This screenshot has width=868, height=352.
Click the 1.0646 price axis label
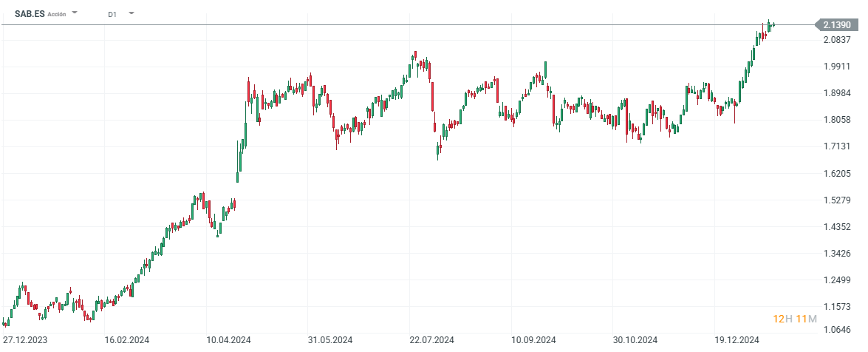(838, 330)
